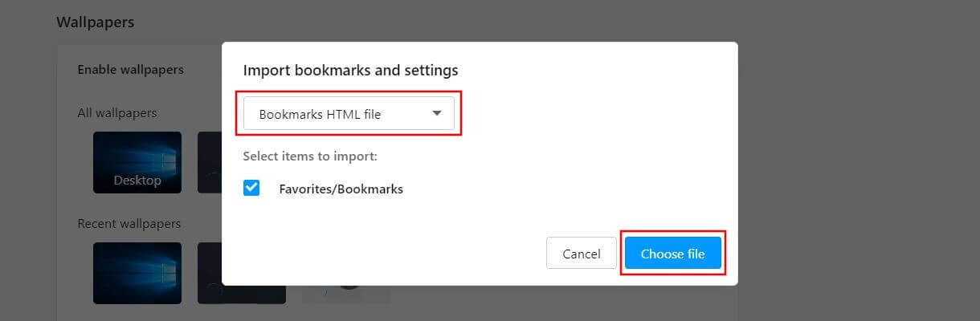Viewport: 980px width, 321px height.
Task: Click the Recent wallpapers label
Action: tap(129, 223)
